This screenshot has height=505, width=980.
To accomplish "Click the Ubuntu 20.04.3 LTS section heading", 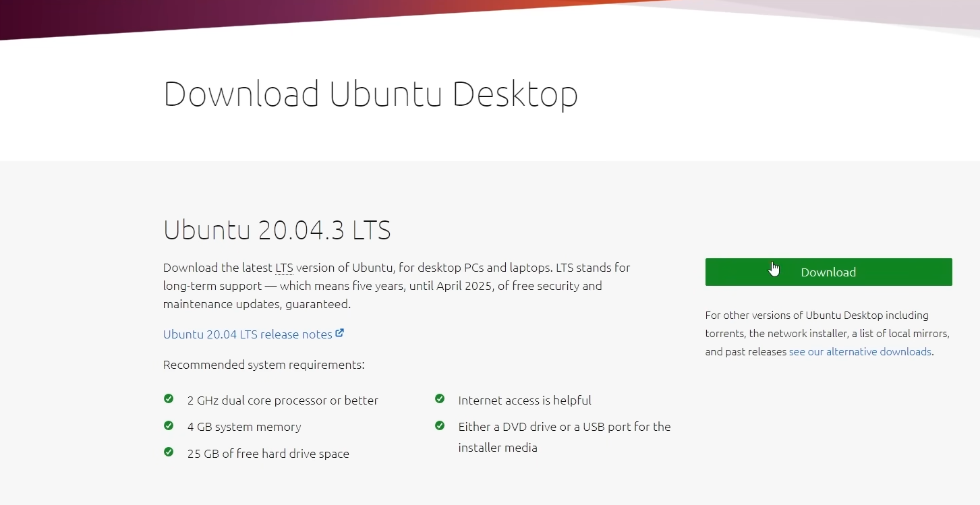I will 277,230.
